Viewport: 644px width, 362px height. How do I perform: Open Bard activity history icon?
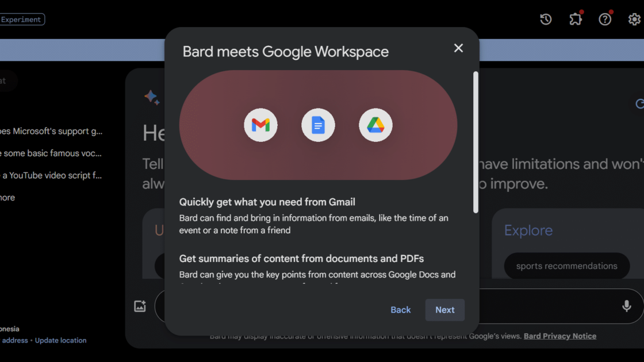coord(546,20)
